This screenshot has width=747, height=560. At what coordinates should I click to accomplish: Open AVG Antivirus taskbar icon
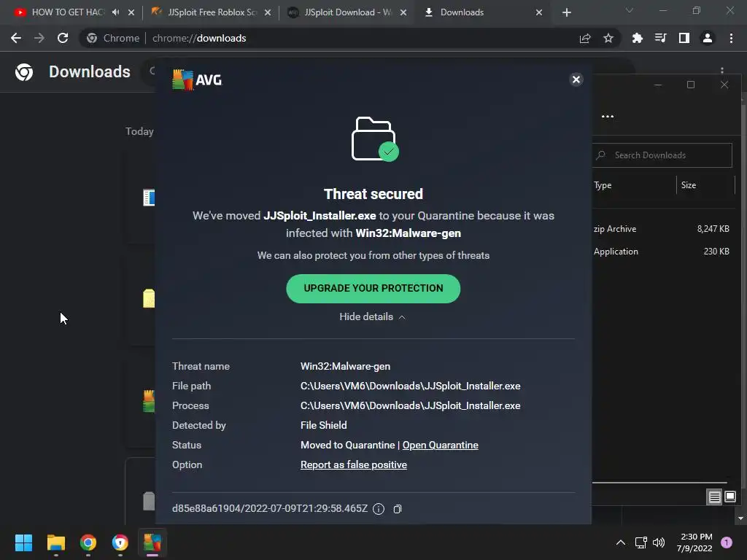[x=152, y=542]
